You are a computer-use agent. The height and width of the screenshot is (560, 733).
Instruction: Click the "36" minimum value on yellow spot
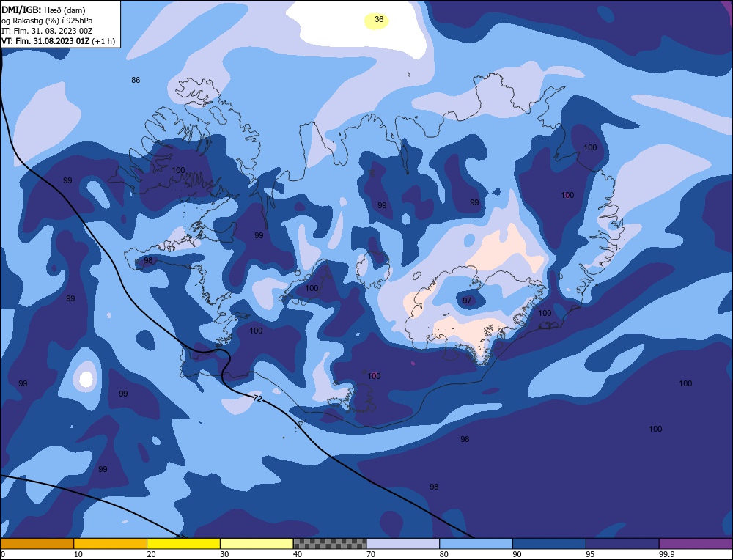tap(379, 19)
